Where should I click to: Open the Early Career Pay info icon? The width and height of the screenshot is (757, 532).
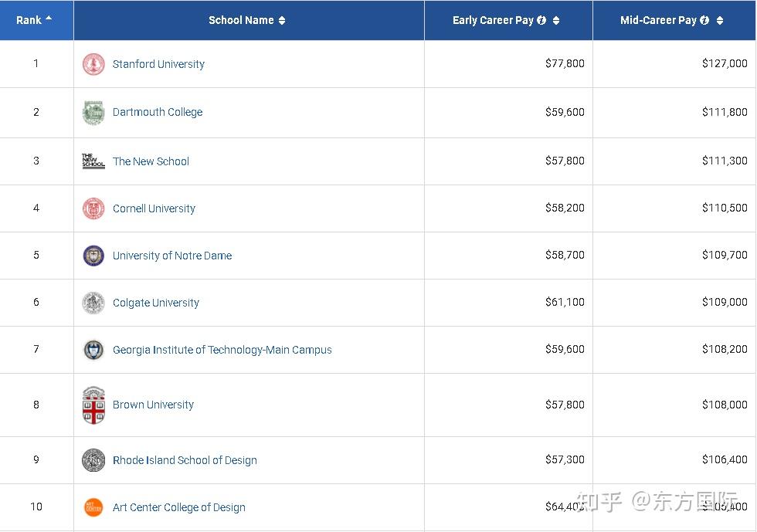pyautogui.click(x=541, y=20)
